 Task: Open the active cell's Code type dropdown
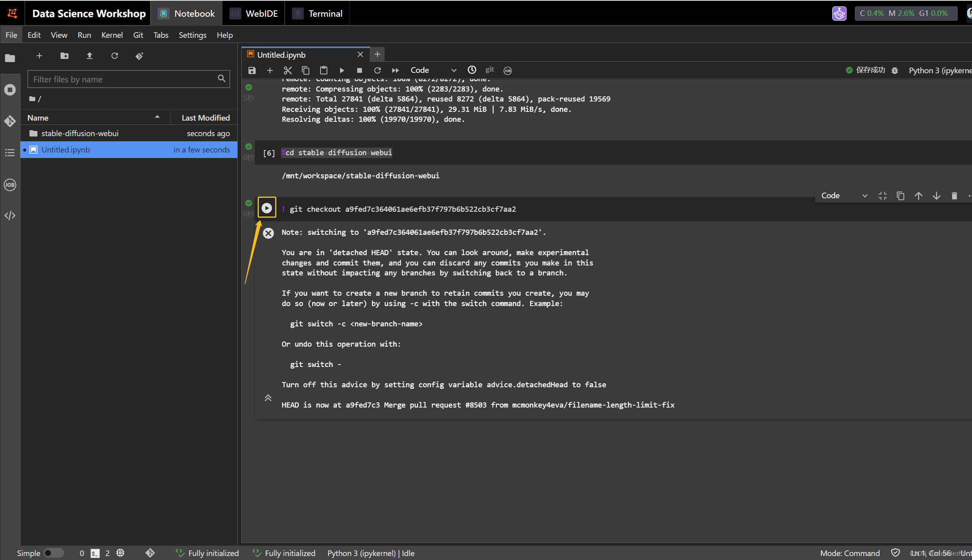[844, 195]
